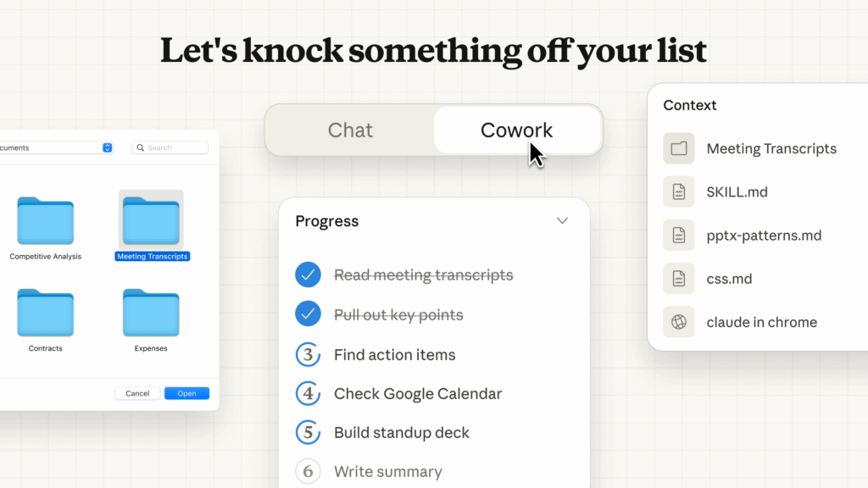Click the Cancel button
The image size is (868, 488).
point(136,393)
